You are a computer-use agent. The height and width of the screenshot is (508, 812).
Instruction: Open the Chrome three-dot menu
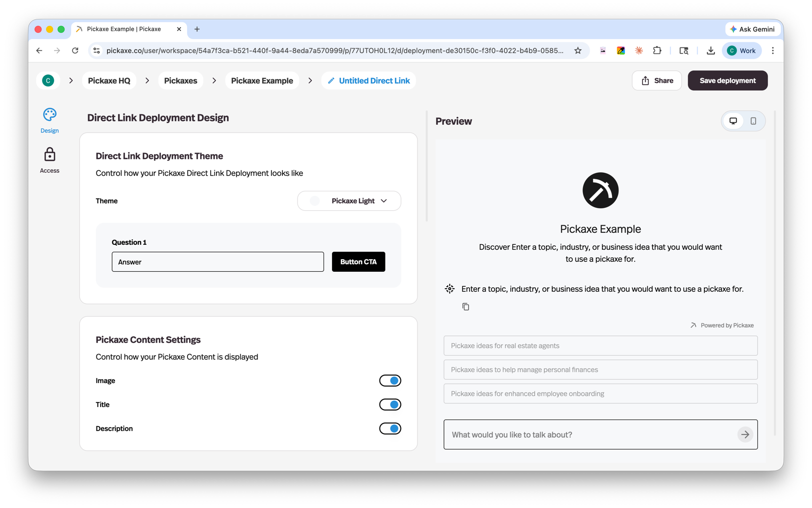(772, 50)
